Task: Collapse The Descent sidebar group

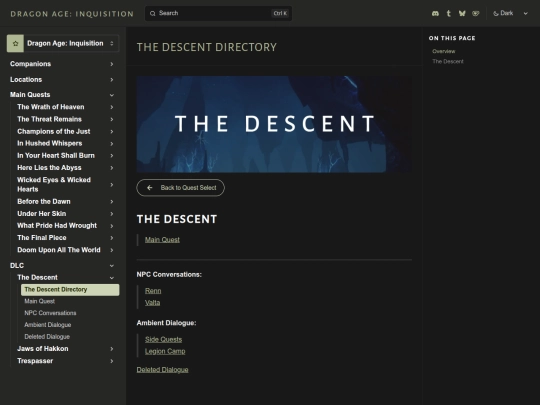Action: click(65, 278)
